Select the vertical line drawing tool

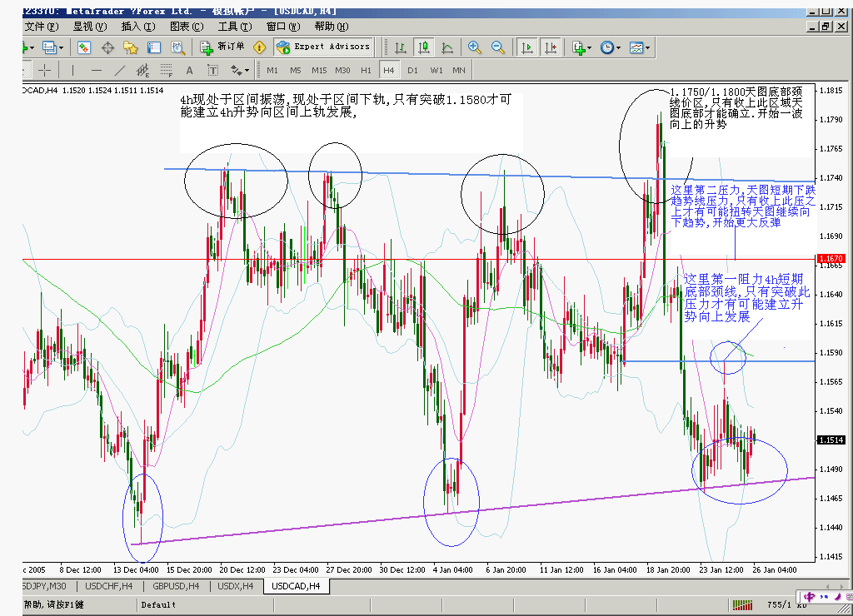72,70
